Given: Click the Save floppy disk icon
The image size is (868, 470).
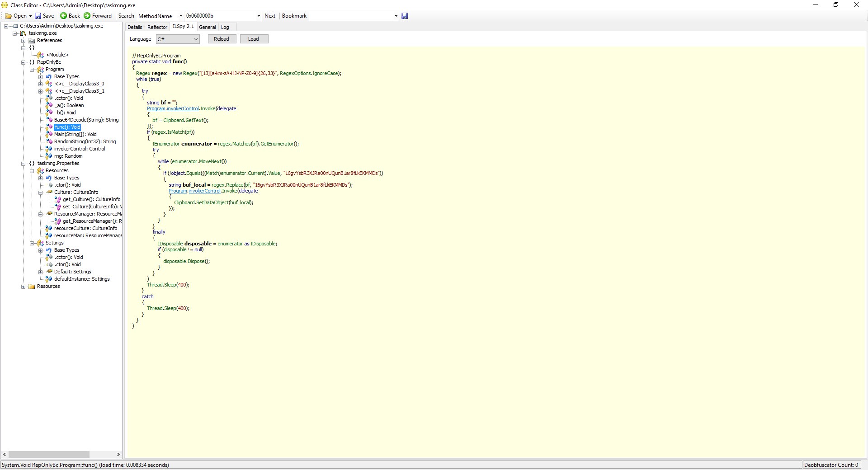Looking at the screenshot, I should (38, 16).
